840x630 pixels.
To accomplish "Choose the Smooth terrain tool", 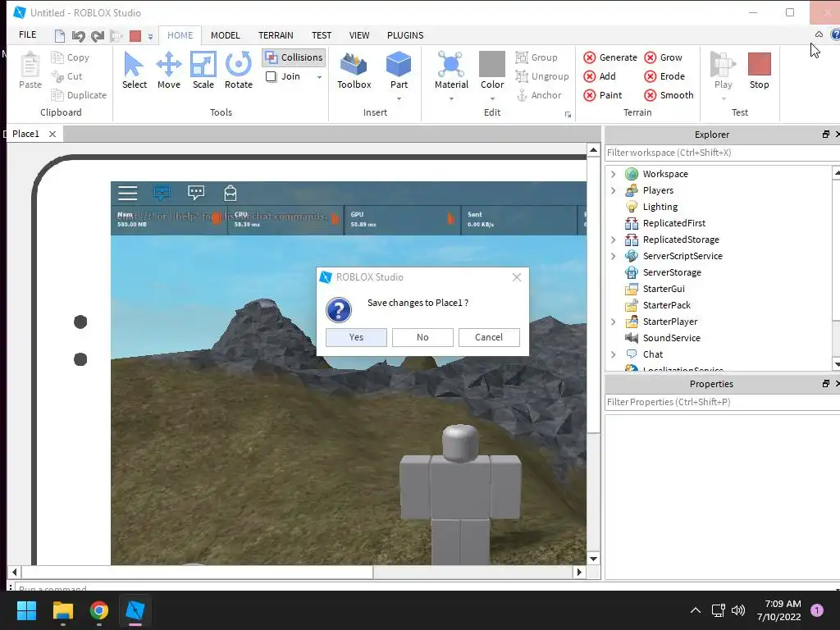I will coord(669,95).
